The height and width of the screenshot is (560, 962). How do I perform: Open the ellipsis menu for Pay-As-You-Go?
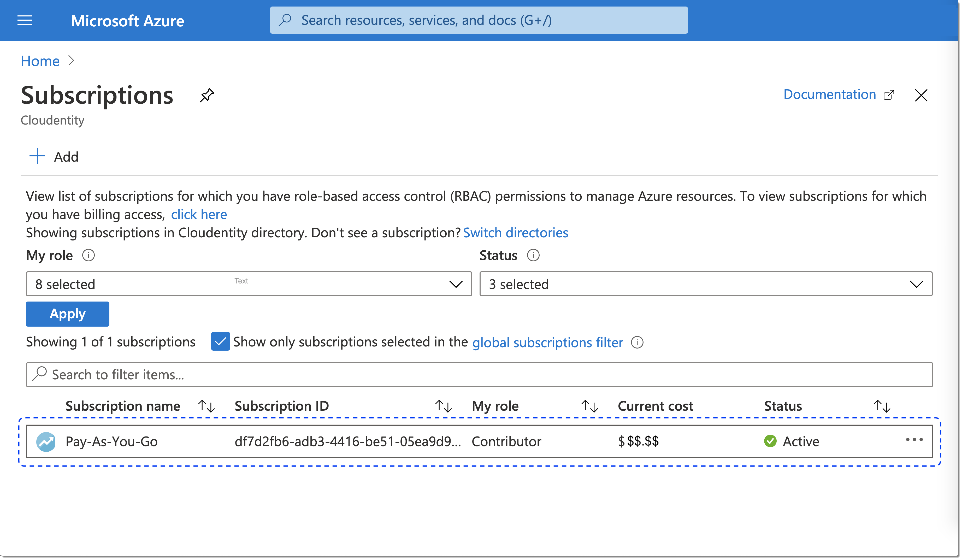click(x=914, y=440)
